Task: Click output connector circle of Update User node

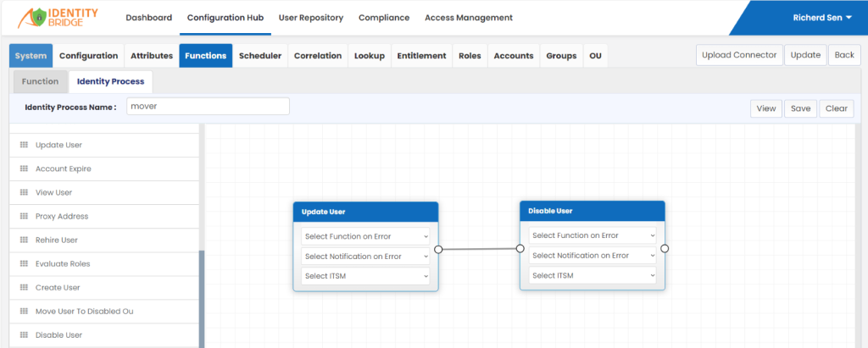Action: coord(438,249)
